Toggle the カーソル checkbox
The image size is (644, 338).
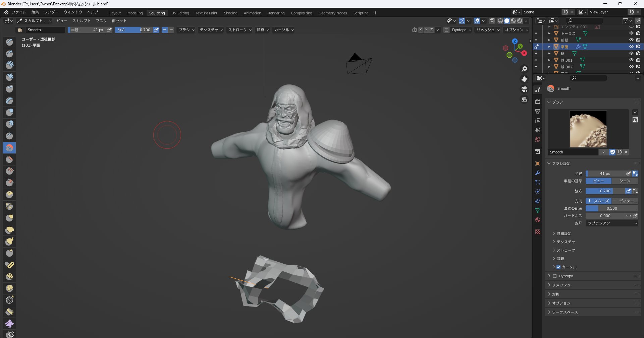pyautogui.click(x=558, y=267)
